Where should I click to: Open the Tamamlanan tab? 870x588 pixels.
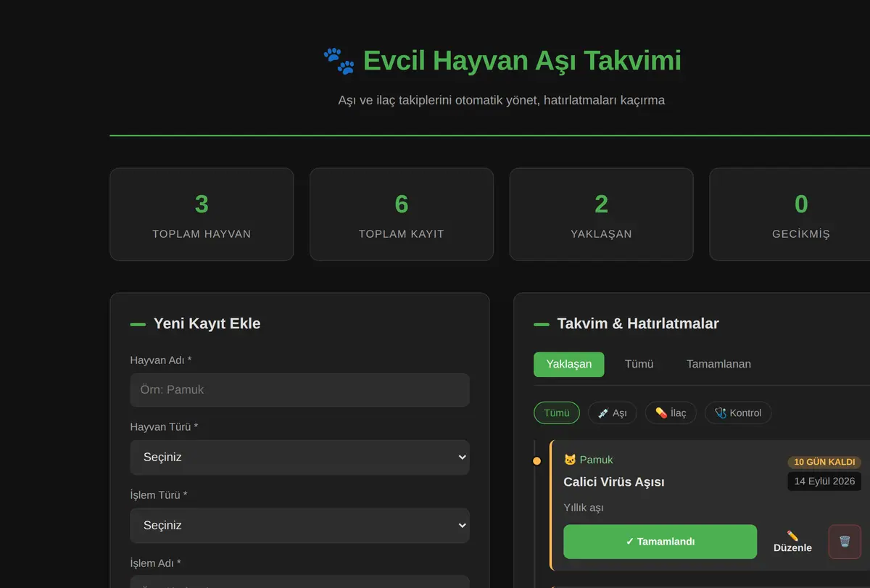pos(718,364)
